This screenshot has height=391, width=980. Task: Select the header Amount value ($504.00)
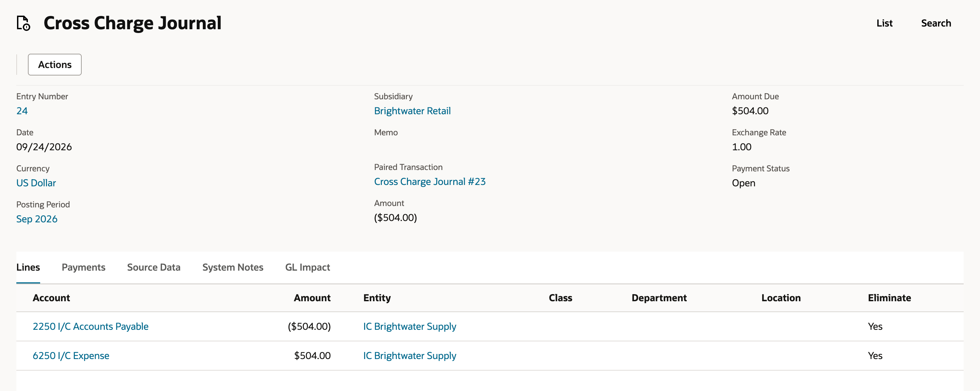(395, 218)
